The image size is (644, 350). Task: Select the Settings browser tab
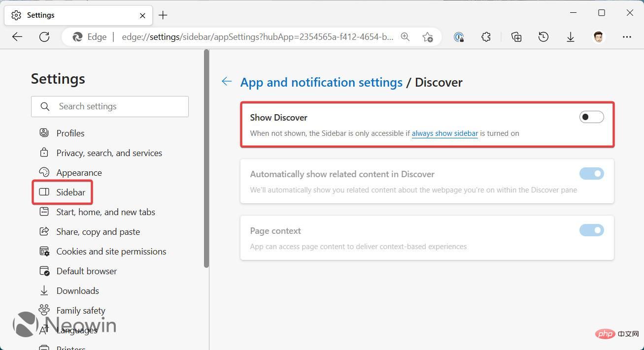click(x=78, y=15)
